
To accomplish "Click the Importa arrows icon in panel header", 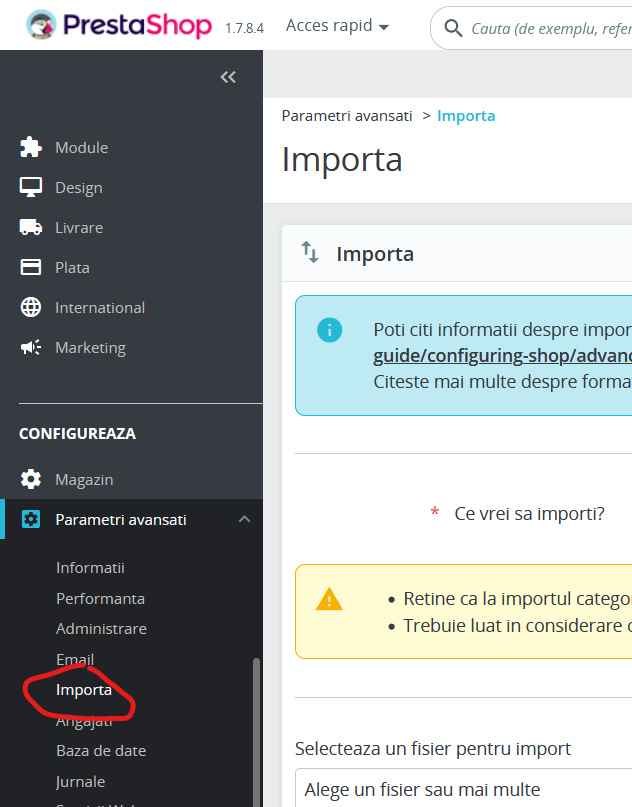I will tap(310, 252).
